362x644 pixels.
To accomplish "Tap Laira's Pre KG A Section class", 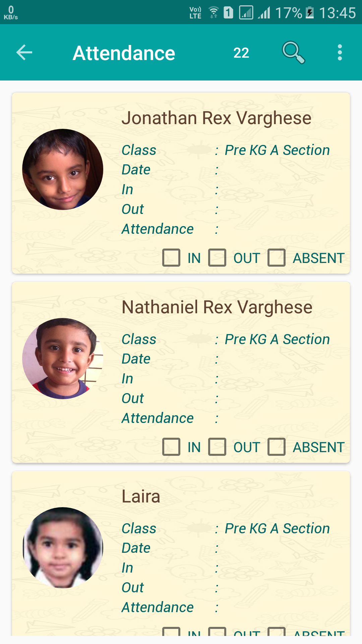I will point(277,529).
